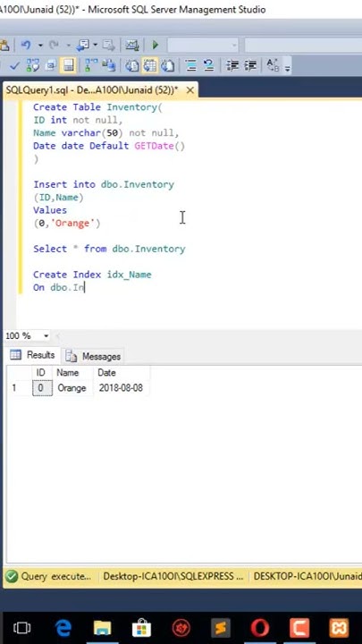Click DESKTOP-ICA10OI\Junaid status entry
Image resolution: width=362 pixels, height=644 pixels.
tap(307, 577)
